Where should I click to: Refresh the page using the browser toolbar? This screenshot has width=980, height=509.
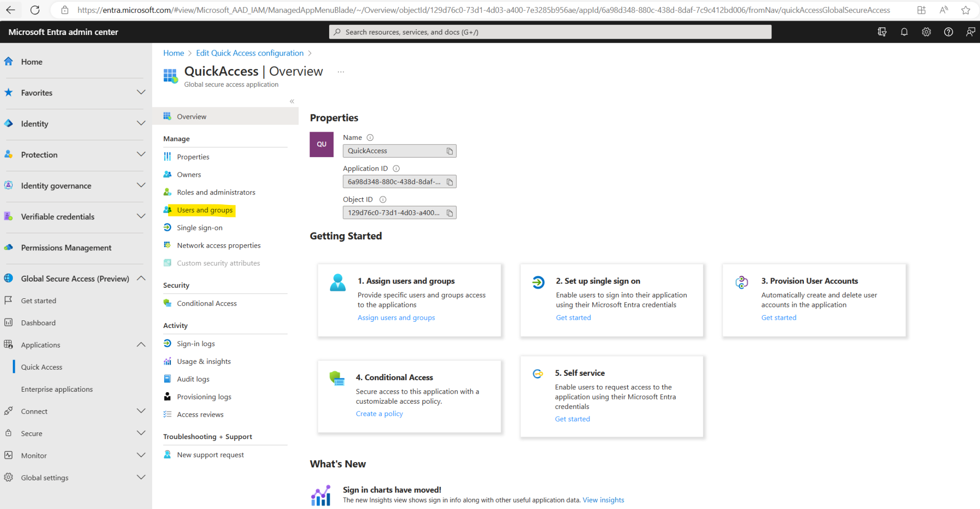click(34, 10)
